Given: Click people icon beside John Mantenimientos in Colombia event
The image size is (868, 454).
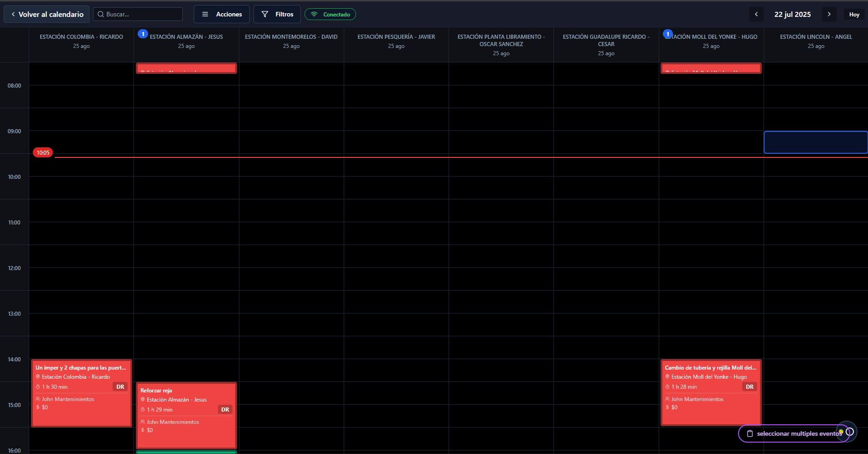Looking at the screenshot, I should click(38, 399).
